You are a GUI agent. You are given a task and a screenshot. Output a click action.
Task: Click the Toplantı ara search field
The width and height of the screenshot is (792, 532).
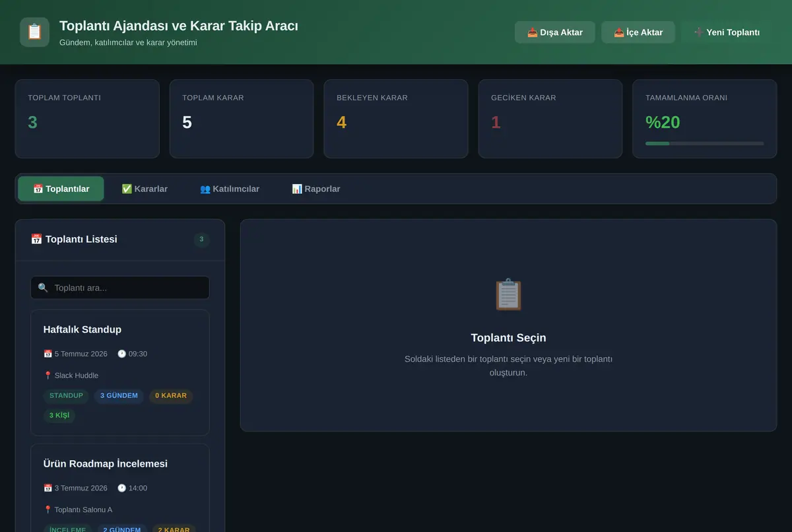120,288
